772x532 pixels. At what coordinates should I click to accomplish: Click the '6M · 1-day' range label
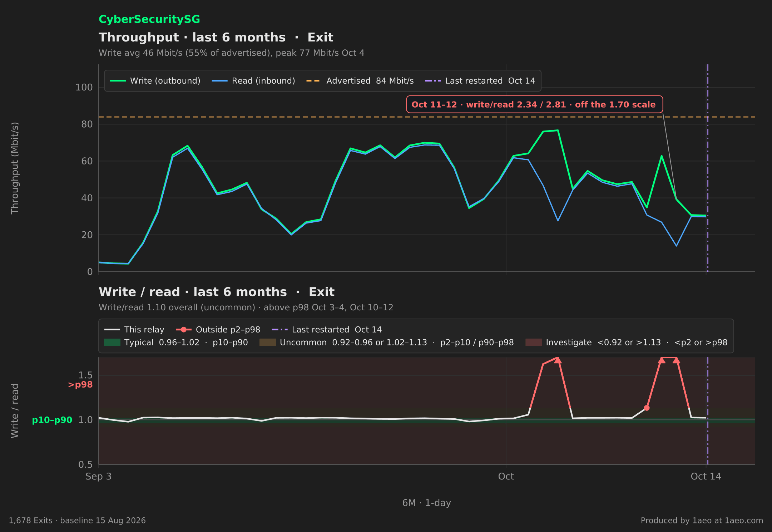tap(427, 503)
